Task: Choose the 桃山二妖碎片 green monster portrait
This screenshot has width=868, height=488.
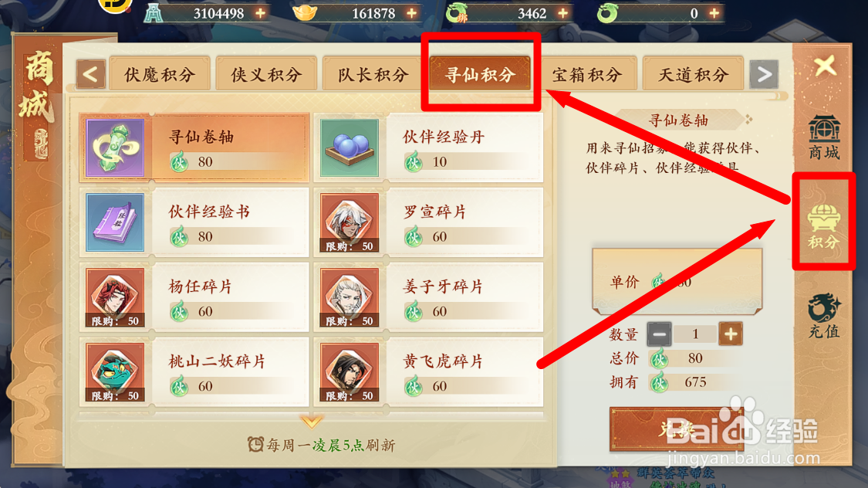Action: click(x=115, y=371)
